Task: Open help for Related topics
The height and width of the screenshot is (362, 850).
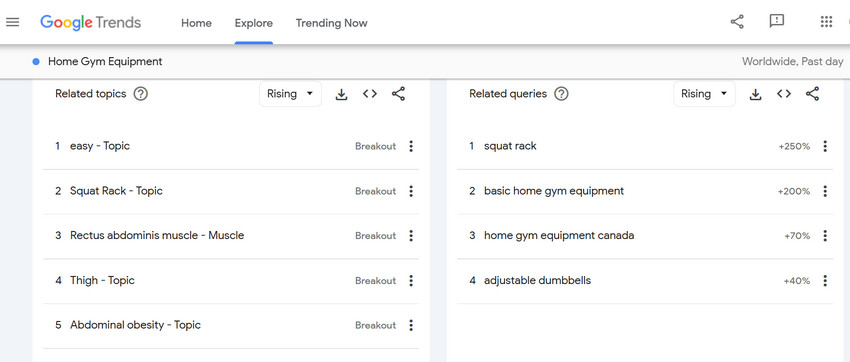Action: click(140, 94)
